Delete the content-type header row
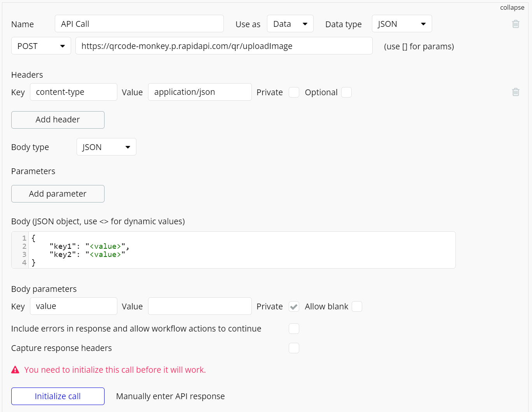 tap(516, 92)
